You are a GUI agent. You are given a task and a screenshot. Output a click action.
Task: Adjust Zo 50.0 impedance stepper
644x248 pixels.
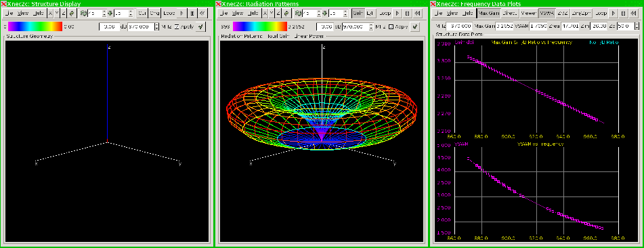pos(637,26)
